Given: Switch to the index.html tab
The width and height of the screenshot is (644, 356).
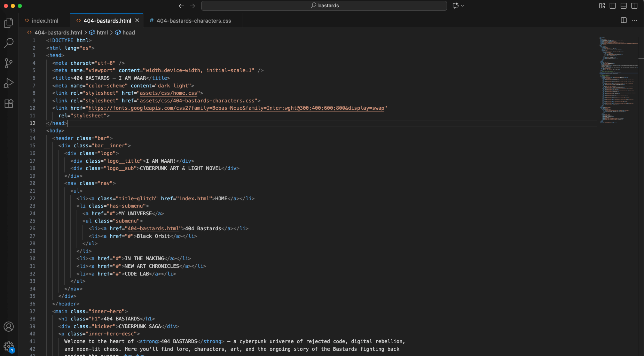Looking at the screenshot, I should pyautogui.click(x=45, y=21).
